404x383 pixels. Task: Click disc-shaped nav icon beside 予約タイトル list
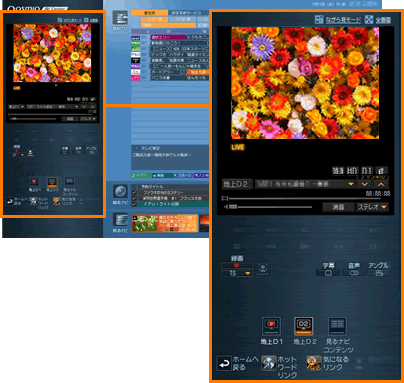120,191
